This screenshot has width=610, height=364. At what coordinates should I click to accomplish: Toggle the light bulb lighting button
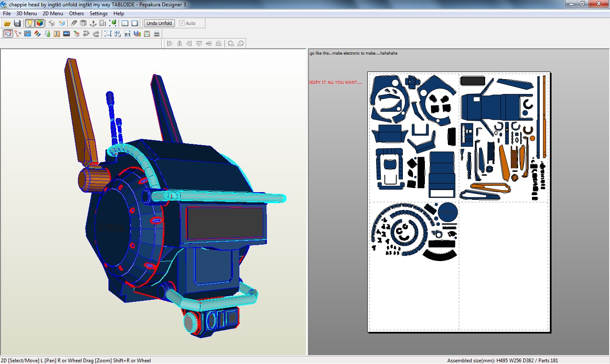[30, 23]
